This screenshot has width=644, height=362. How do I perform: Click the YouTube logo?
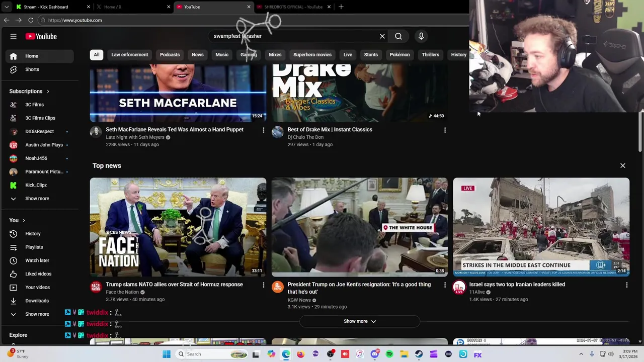point(41,36)
